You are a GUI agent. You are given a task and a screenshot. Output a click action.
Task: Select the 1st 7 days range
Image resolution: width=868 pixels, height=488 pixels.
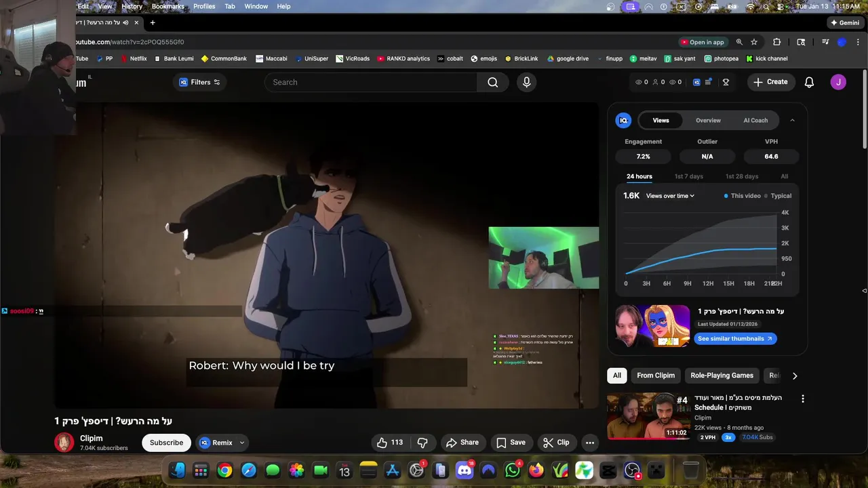pos(688,176)
